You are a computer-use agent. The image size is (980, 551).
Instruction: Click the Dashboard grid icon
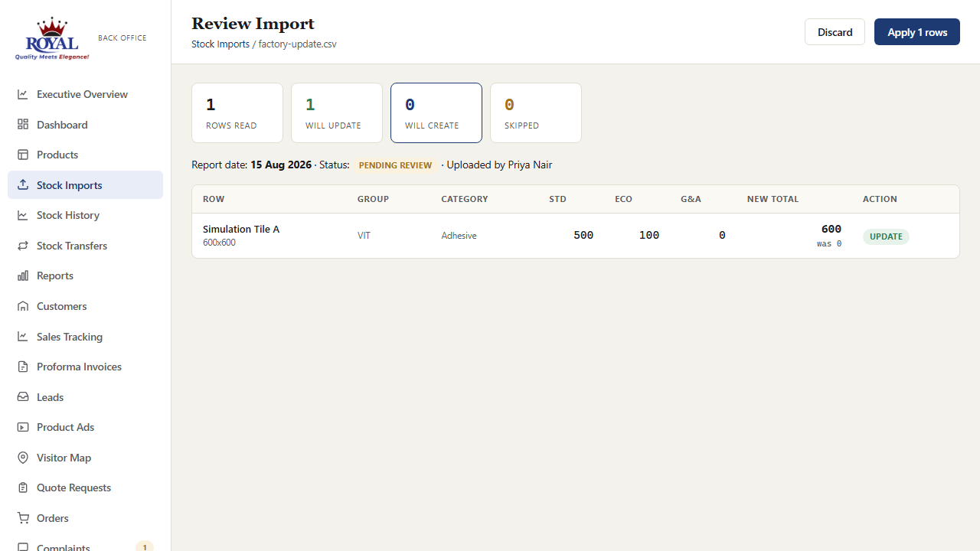(x=23, y=125)
